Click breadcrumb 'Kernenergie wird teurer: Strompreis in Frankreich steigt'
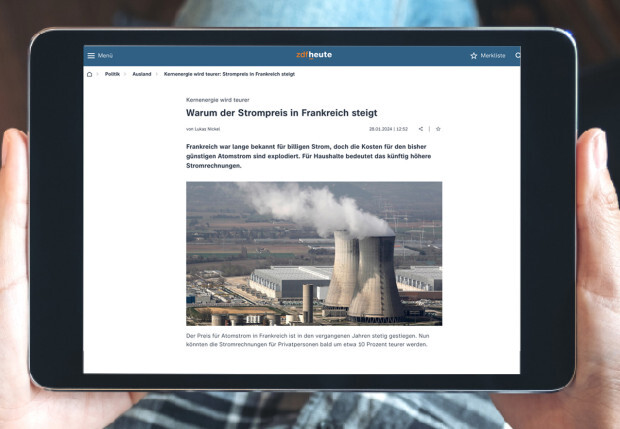 click(229, 74)
